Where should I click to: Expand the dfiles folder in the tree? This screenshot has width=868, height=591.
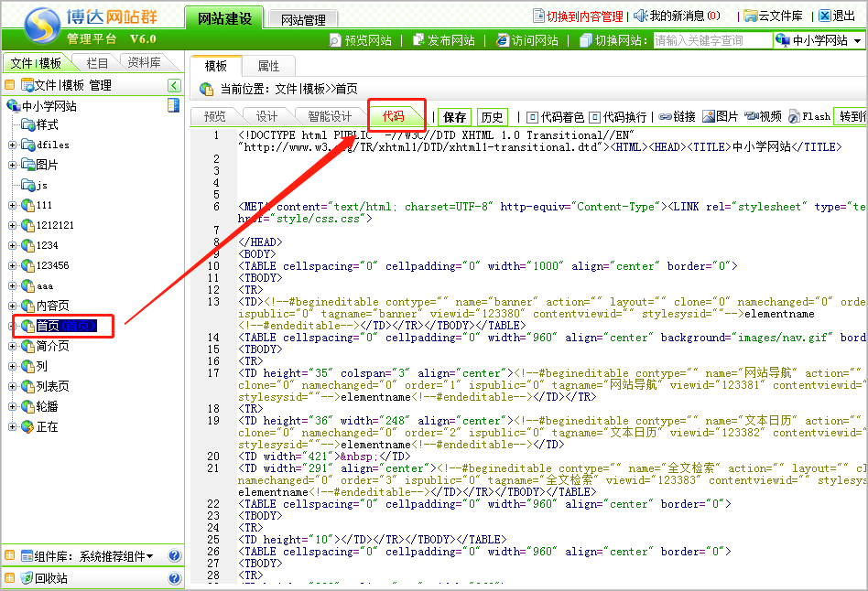(x=12, y=145)
